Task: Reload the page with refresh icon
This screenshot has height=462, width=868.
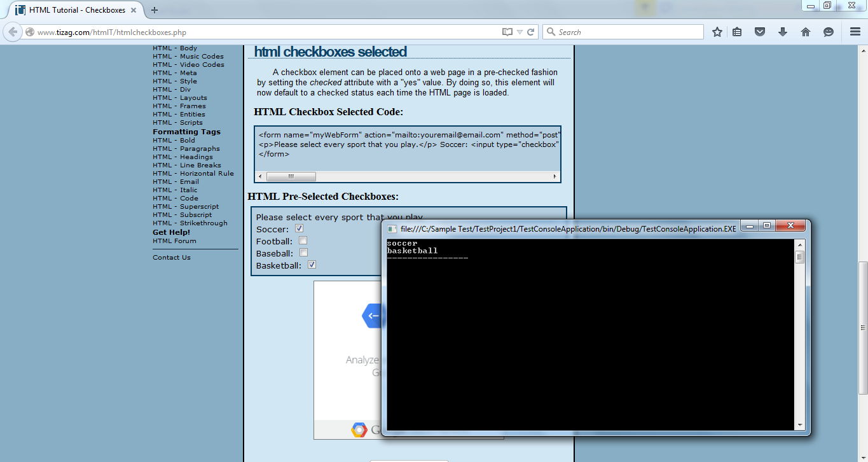Action: (530, 32)
